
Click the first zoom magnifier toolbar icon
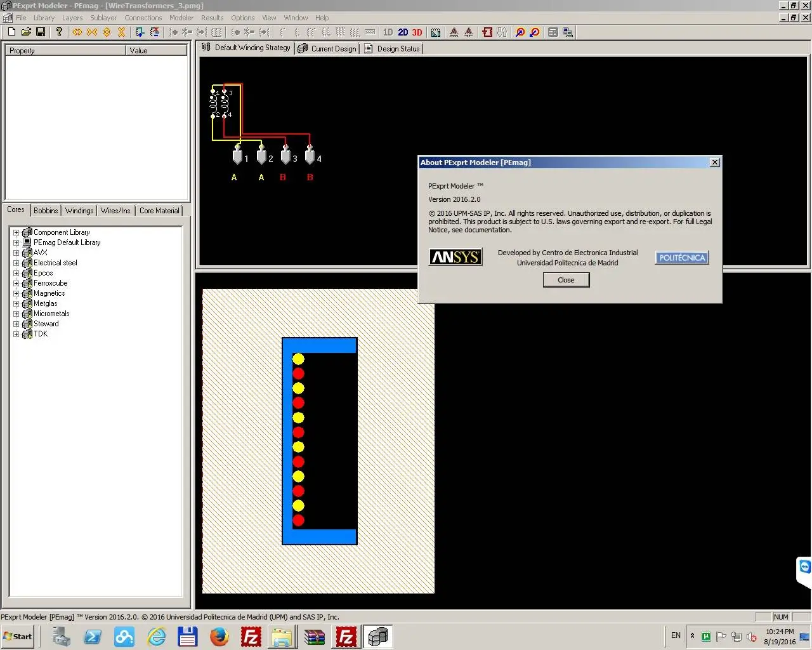coord(520,32)
